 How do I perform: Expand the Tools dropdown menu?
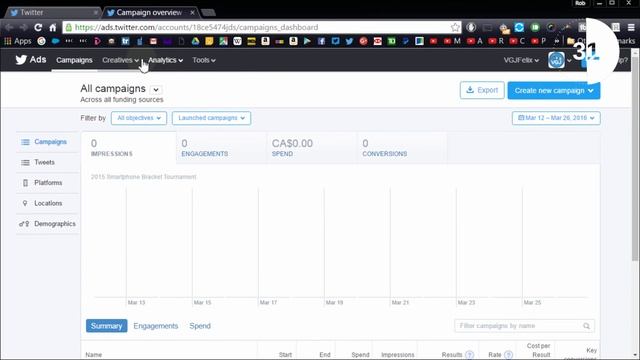tap(204, 60)
